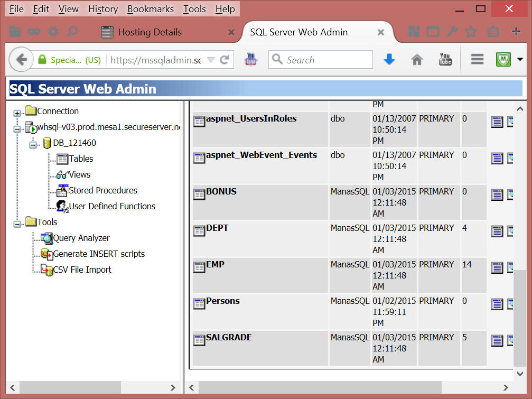Viewport: 532px width, 399px height.
Task: Open the Persons table link
Action: pyautogui.click(x=223, y=301)
